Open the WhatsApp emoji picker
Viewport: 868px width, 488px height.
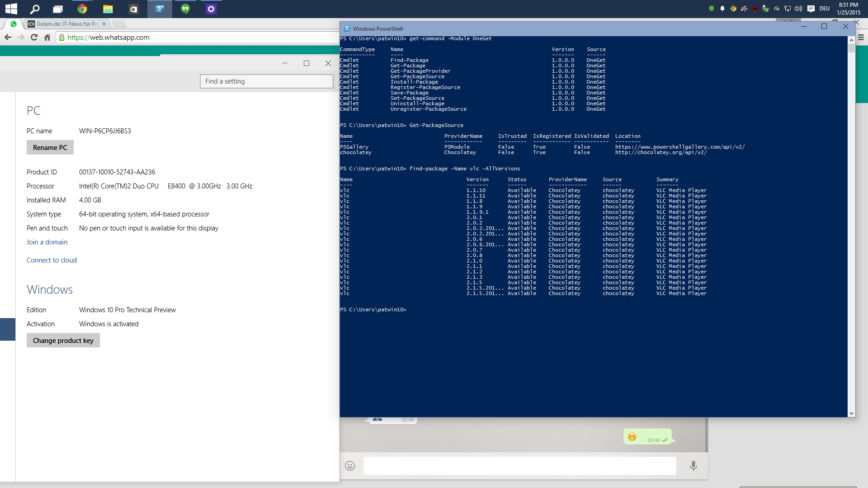coord(350,466)
